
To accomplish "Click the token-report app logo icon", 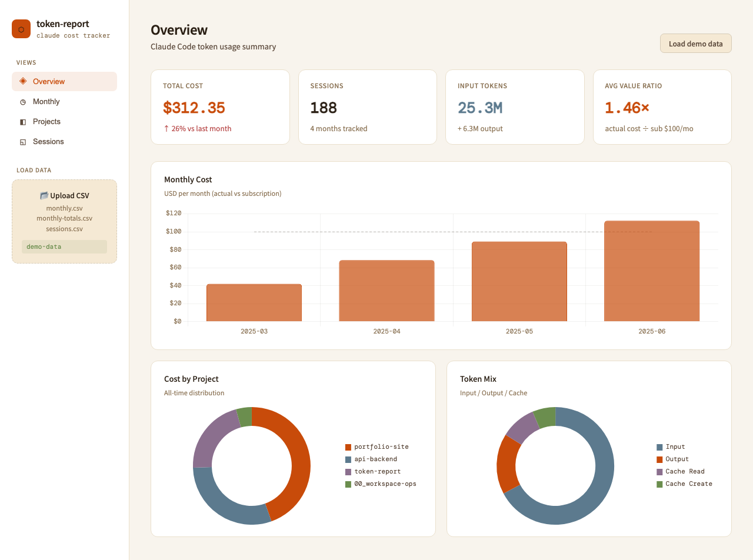I will (21, 29).
